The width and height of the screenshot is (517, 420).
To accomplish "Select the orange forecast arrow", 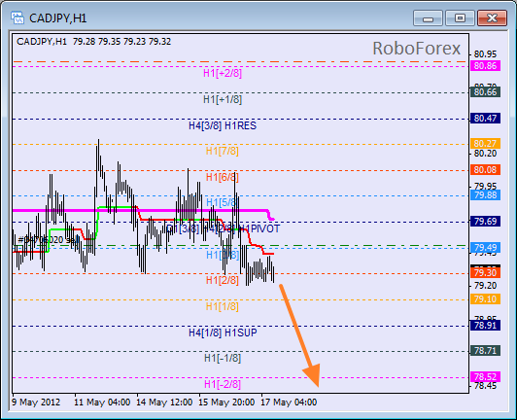I will point(300,335).
